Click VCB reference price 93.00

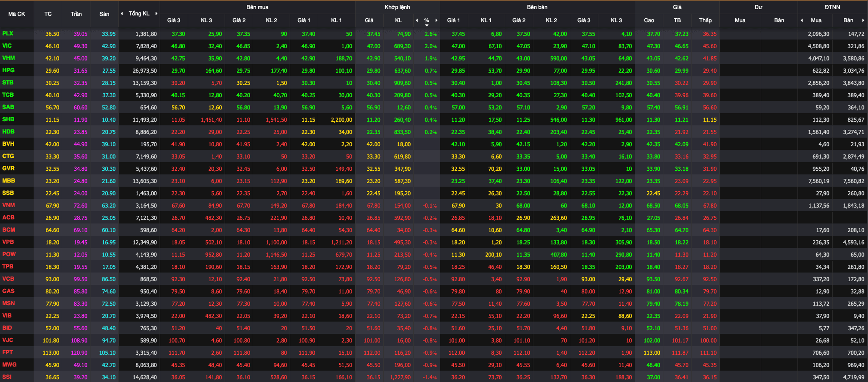[52, 279]
